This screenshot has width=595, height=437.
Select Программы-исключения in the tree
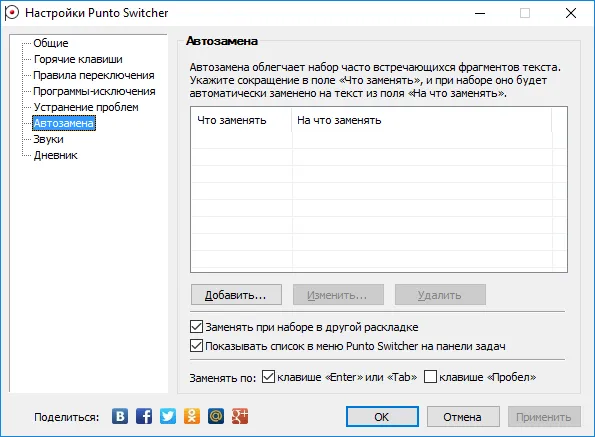pos(94,91)
